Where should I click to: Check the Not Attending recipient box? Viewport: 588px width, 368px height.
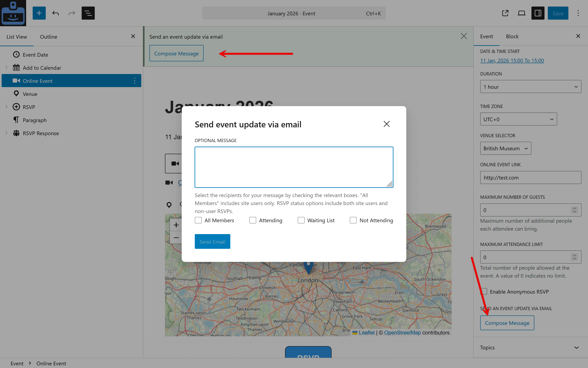pyautogui.click(x=353, y=220)
